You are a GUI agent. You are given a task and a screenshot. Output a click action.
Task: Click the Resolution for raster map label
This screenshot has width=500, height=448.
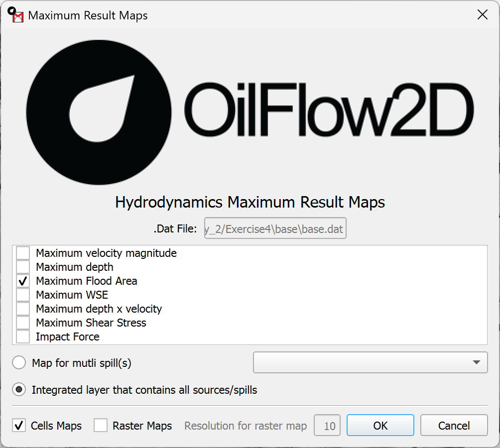pos(246,426)
